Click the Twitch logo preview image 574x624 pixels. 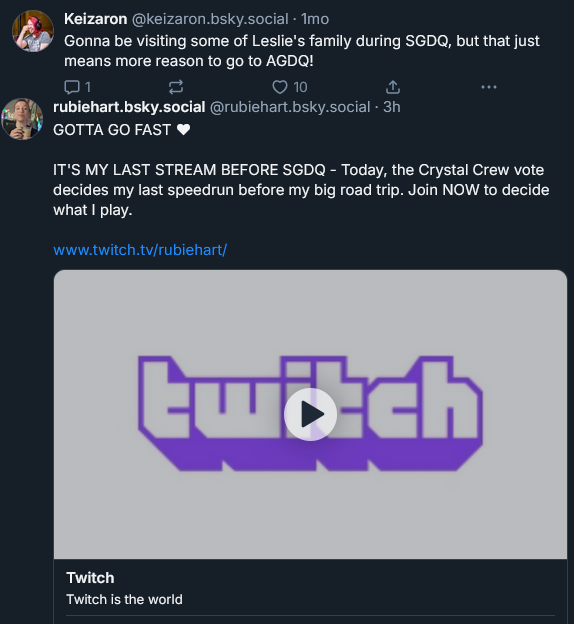click(x=310, y=414)
